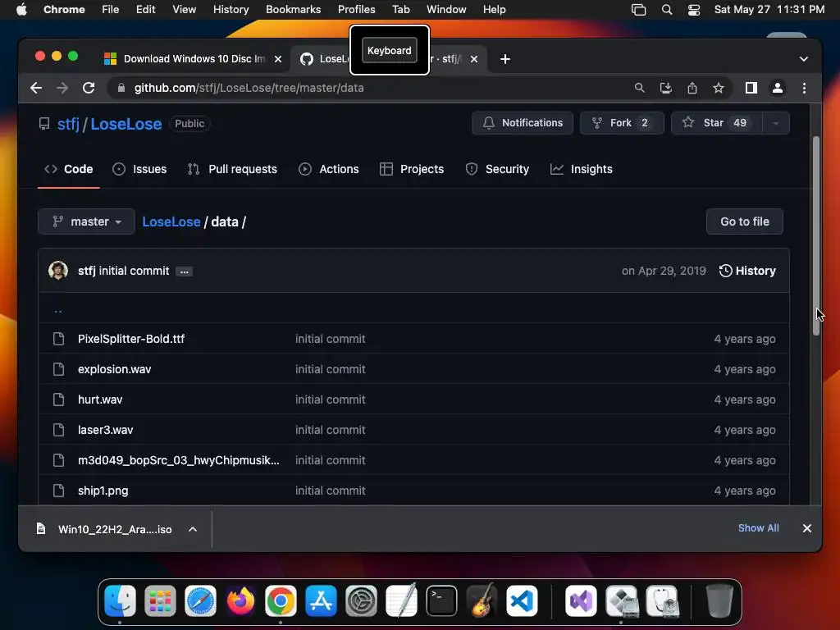Open m3d049_bopSrc_03_hwyChipmusik file

tap(178, 461)
